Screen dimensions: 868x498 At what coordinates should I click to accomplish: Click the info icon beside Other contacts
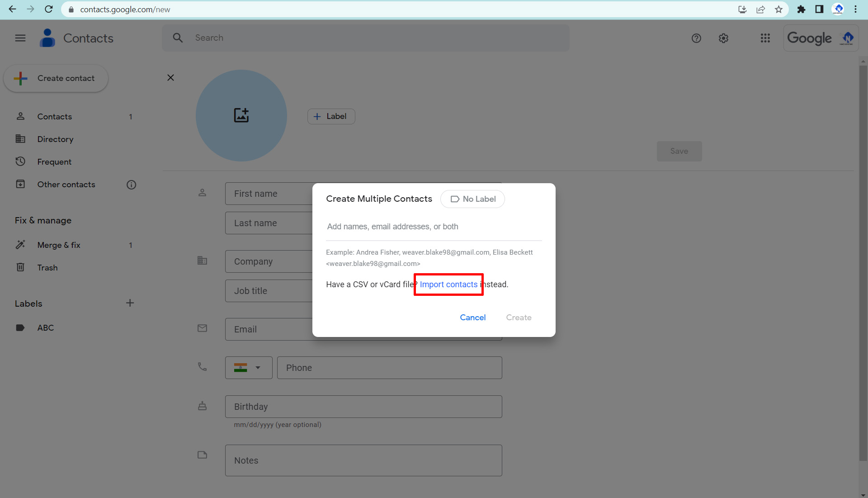131,185
